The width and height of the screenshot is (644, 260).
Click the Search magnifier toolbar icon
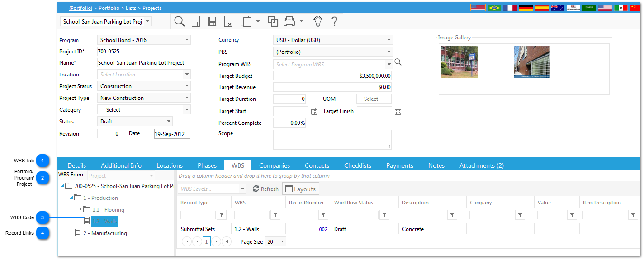click(x=180, y=21)
